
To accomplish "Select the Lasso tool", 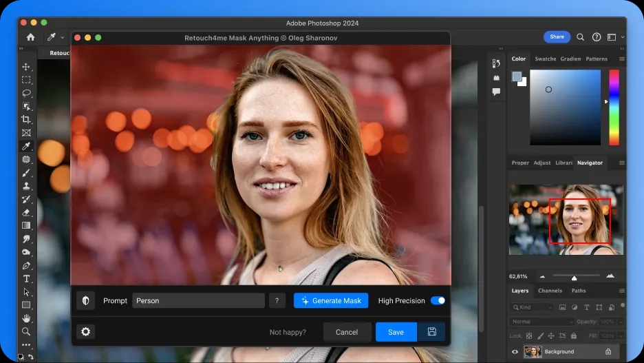I will pyautogui.click(x=26, y=93).
